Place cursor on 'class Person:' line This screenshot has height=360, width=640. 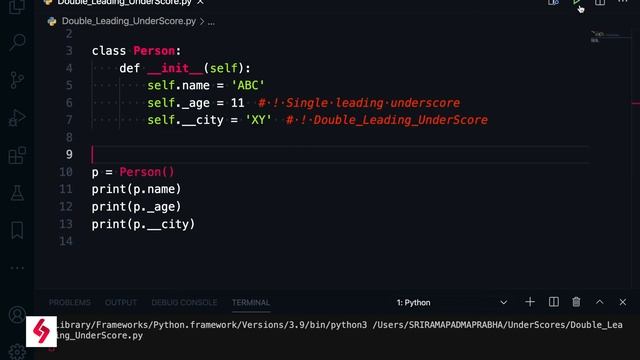[x=136, y=51]
